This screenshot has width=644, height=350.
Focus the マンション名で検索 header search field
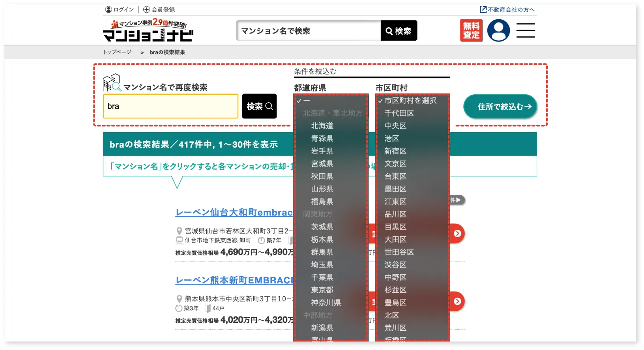click(309, 31)
